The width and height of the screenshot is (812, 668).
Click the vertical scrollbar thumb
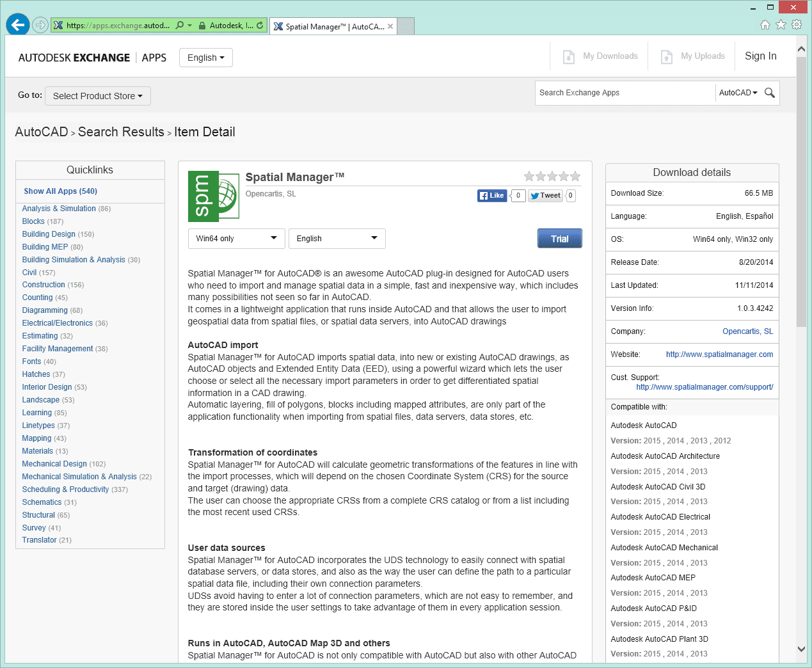point(801,192)
